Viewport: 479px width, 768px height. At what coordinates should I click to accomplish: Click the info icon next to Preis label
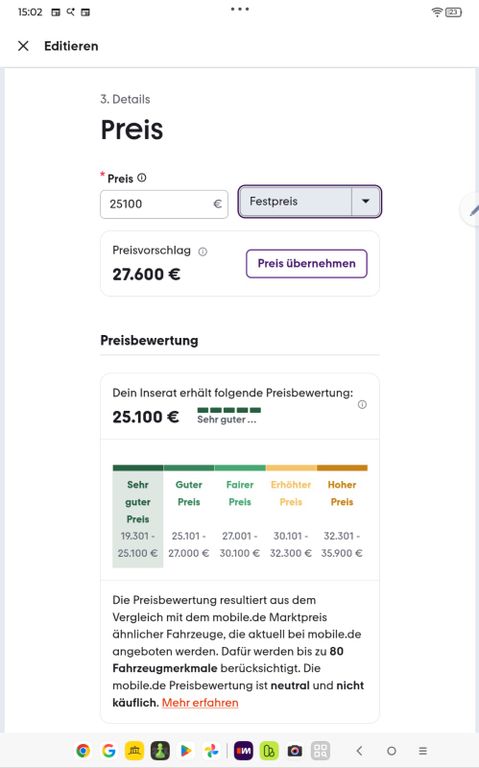(x=142, y=178)
